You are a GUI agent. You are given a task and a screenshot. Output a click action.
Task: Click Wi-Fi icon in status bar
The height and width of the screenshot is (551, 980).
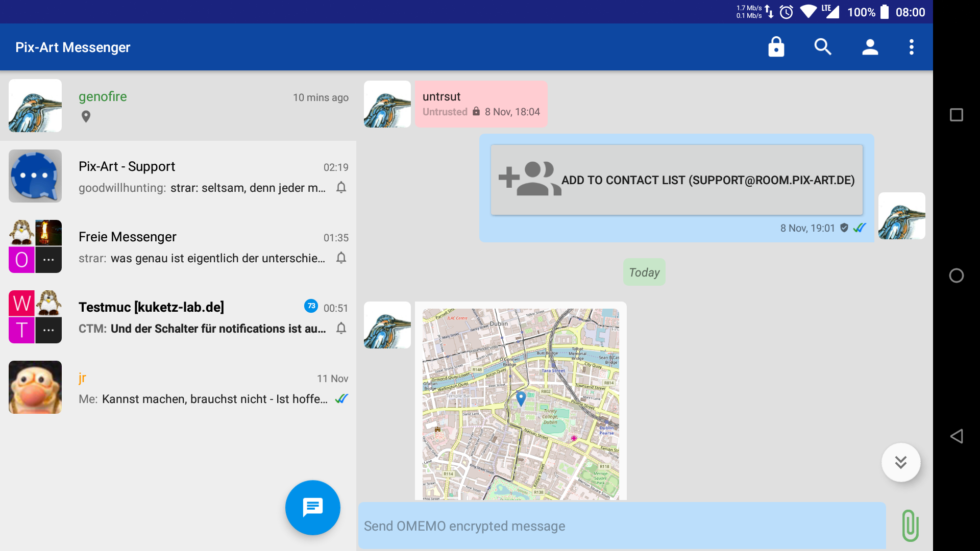(808, 12)
